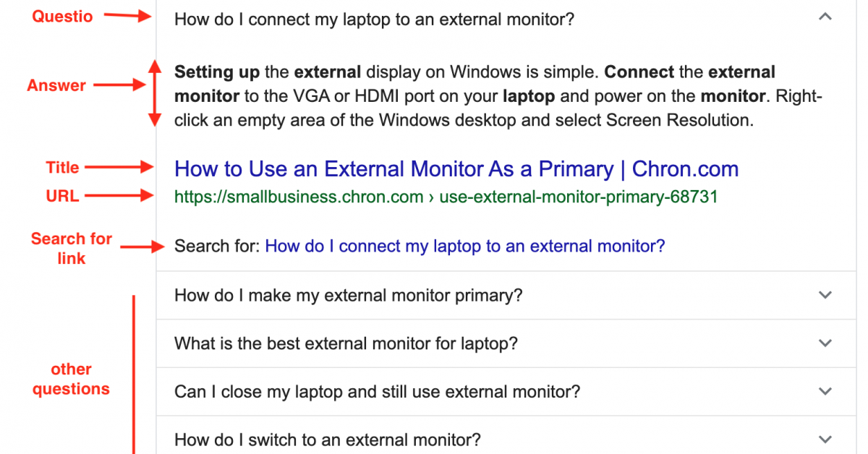Follow the blue "Search for" question link

coord(464,247)
